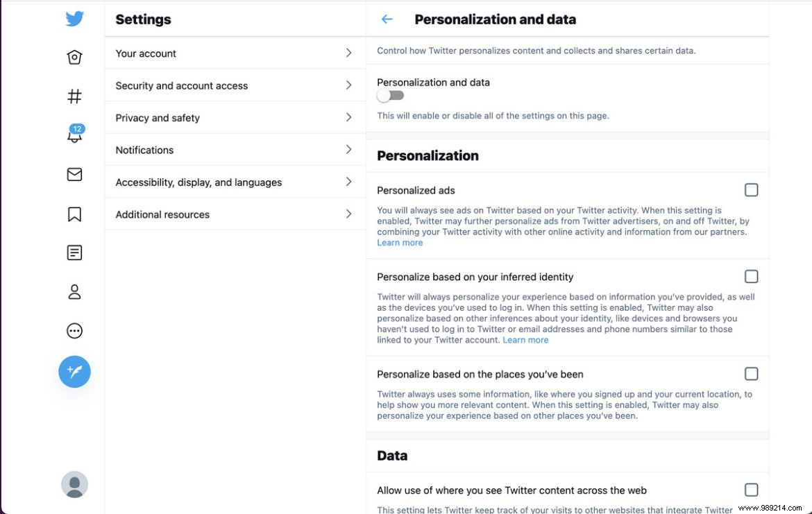Expand Your account settings

pos(234,53)
